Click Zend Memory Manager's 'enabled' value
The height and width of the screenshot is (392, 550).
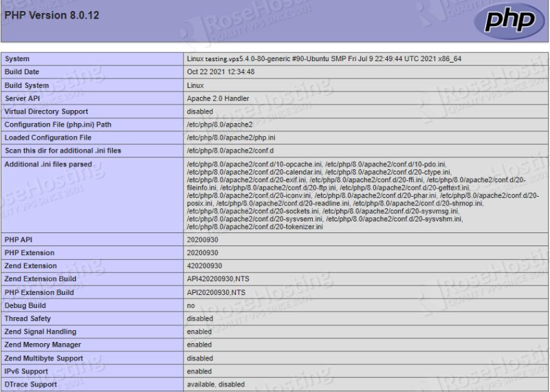pyautogui.click(x=199, y=345)
